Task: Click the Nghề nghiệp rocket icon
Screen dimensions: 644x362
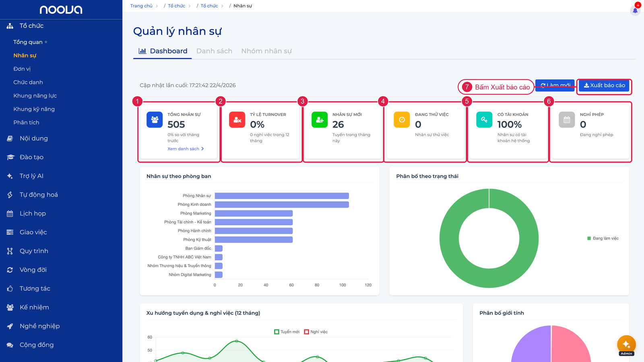Action: tap(10, 326)
